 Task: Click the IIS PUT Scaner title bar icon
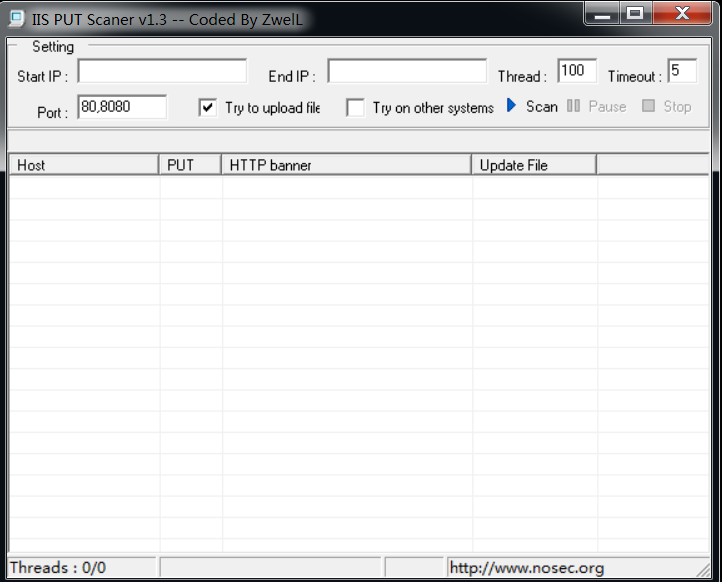(x=17, y=19)
